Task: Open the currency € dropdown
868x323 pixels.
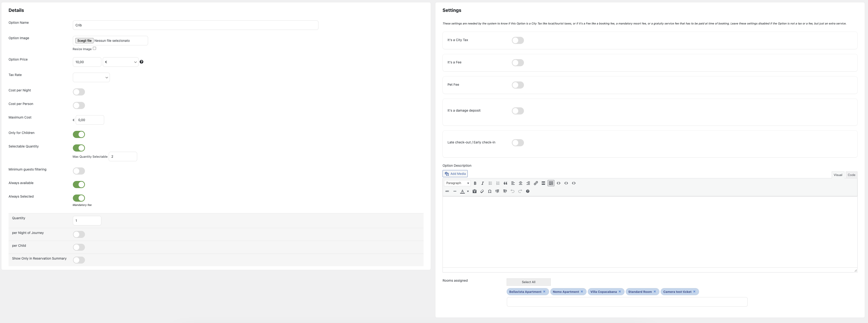Action: click(x=121, y=62)
